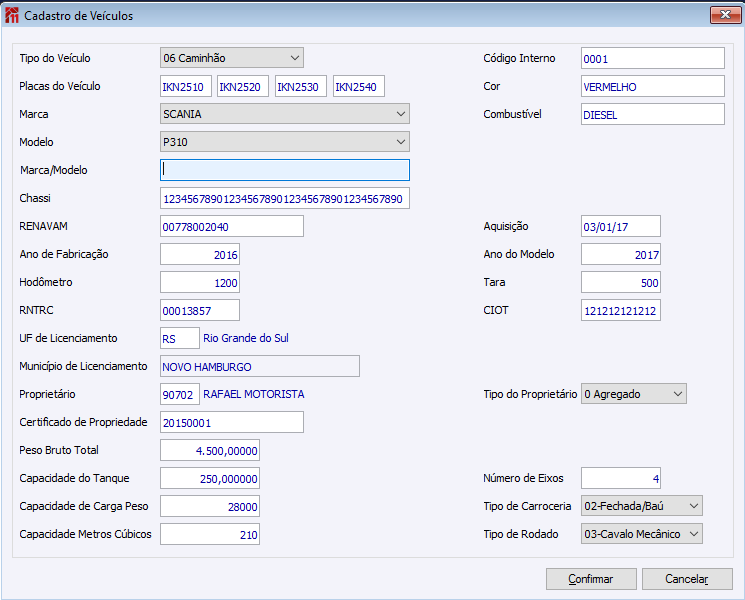Select the Chassi input field
The height and width of the screenshot is (600, 745).
pos(284,198)
